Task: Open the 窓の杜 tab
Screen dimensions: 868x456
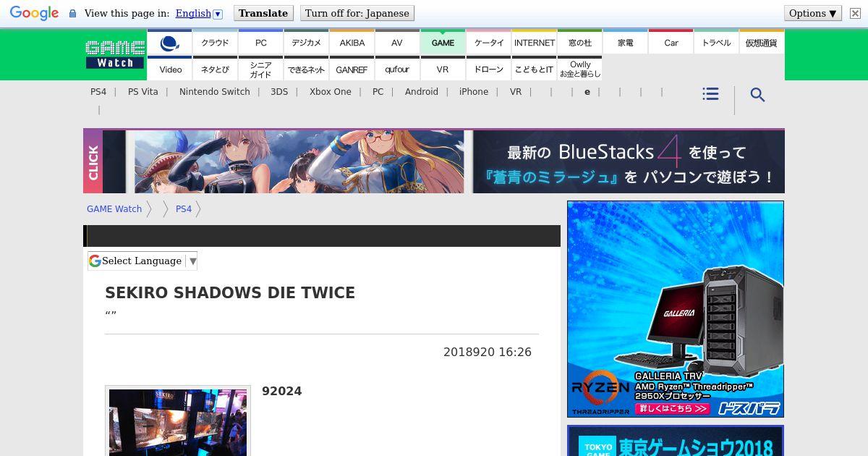Action: tap(579, 43)
